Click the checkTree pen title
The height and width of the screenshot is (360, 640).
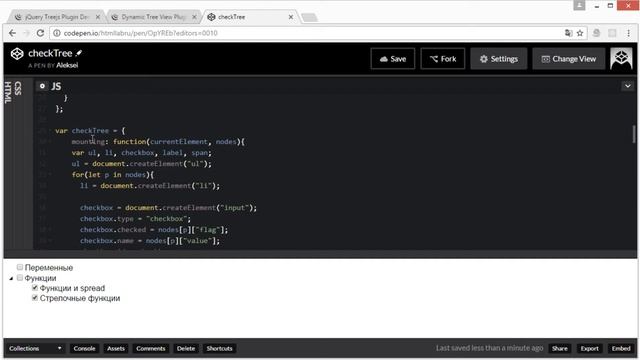tap(50, 53)
